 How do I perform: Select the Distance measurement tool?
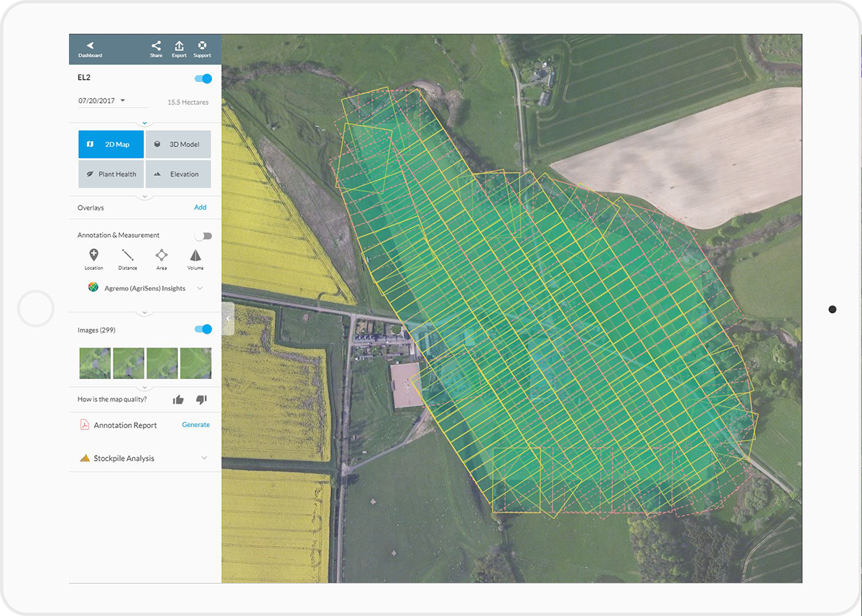click(x=128, y=259)
